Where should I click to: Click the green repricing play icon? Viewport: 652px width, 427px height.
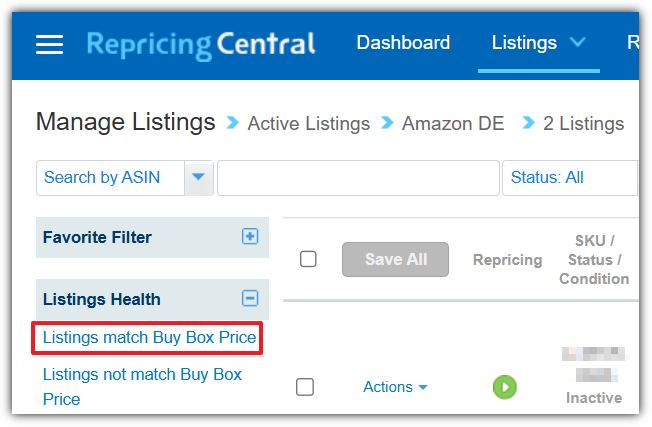coord(505,387)
